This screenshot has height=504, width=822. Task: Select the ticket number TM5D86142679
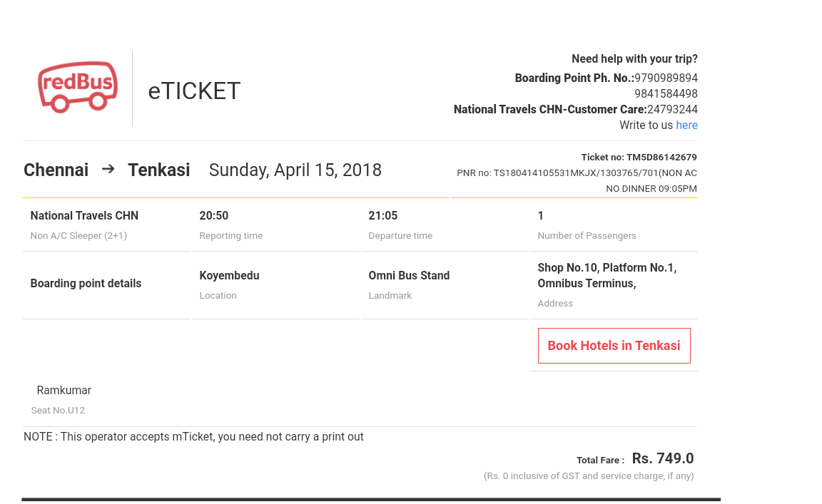(661, 158)
